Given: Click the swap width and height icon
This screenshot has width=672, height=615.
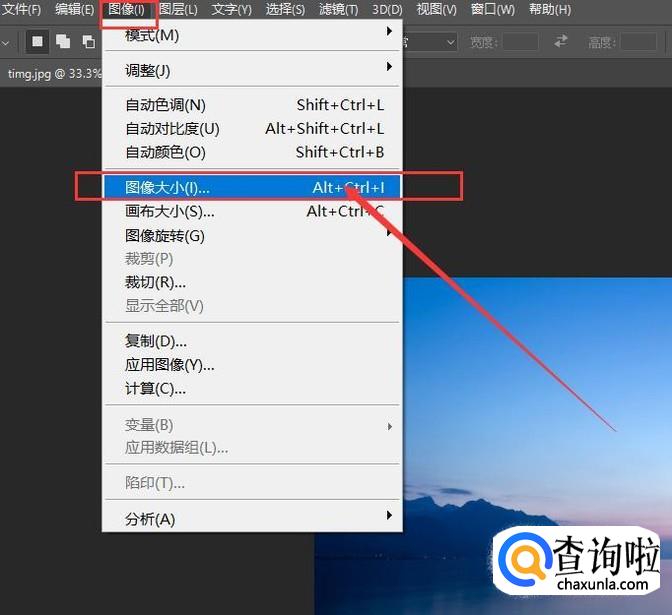Looking at the screenshot, I should pos(562,42).
